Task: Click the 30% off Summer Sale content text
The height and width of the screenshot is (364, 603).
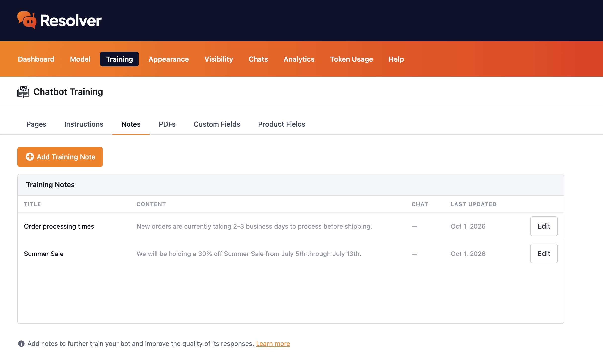Action: point(249,254)
